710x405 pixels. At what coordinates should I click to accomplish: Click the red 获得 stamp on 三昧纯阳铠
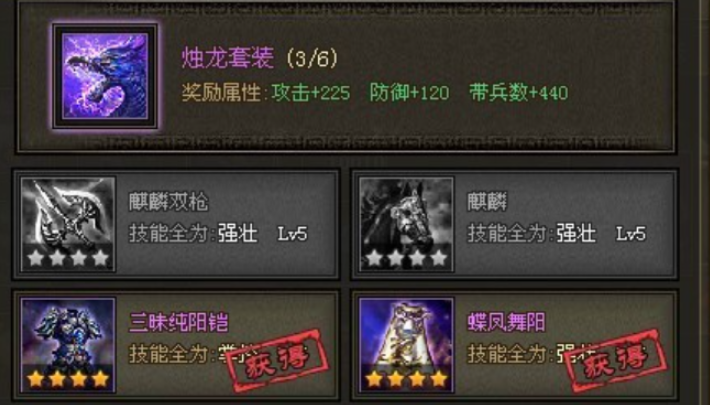277,362
